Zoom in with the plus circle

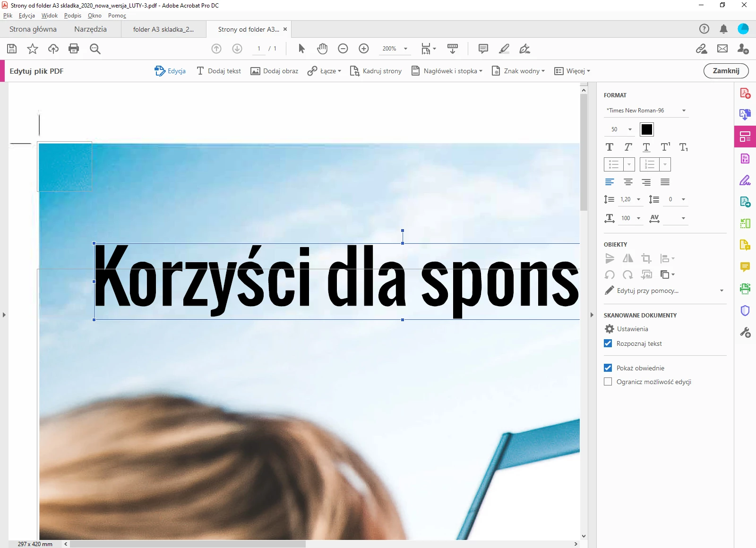pos(364,49)
